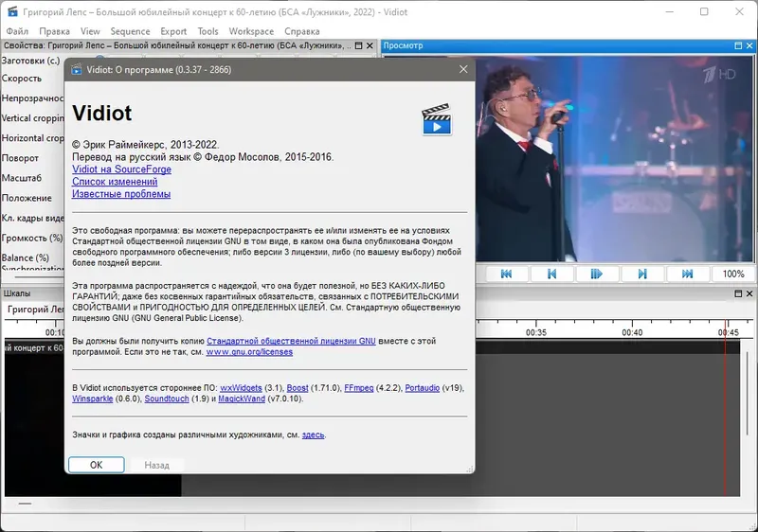Maximize the Просмотр preview panel
The height and width of the screenshot is (532, 758).
738,45
